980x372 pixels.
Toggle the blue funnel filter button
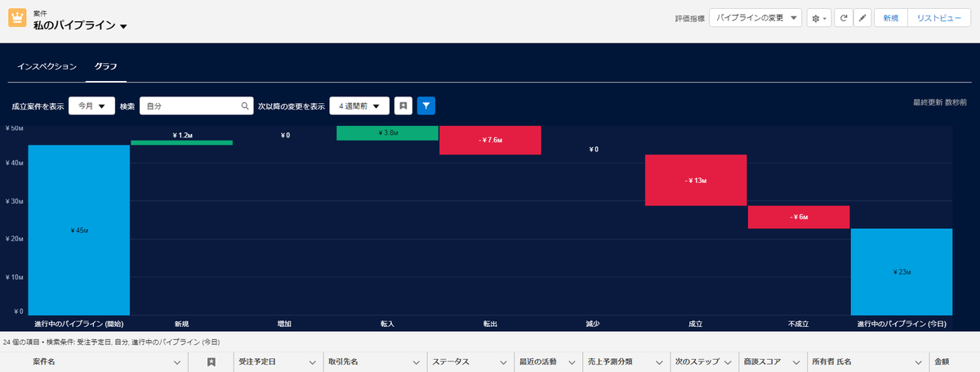click(425, 105)
